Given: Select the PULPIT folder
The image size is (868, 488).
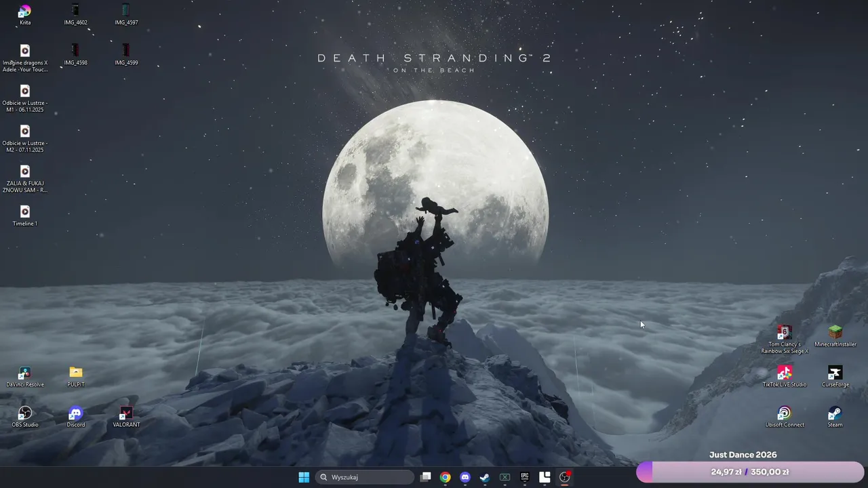Looking at the screenshot, I should [x=76, y=377].
